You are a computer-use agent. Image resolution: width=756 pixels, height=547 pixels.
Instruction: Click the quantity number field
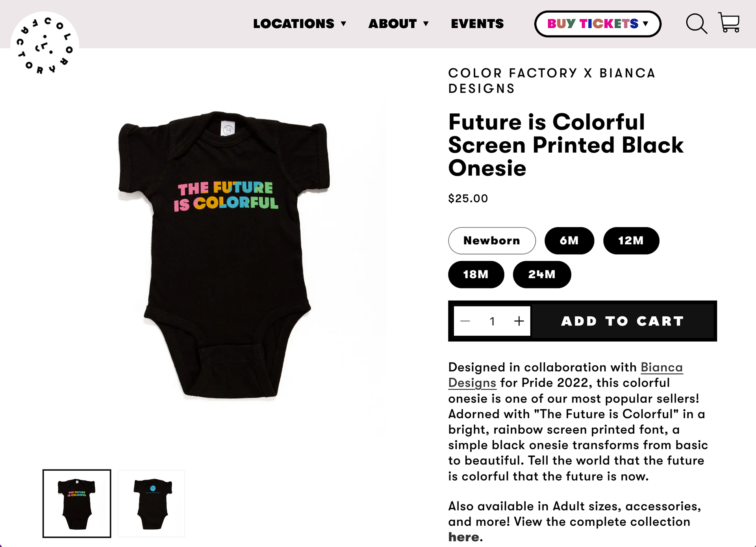[x=492, y=321]
